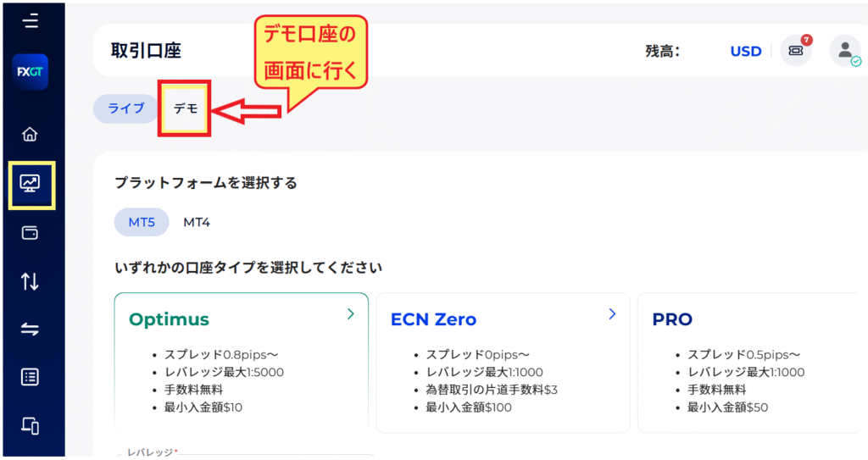Open the wallet icon in sidebar
The width and height of the screenshot is (868, 460).
click(x=31, y=233)
